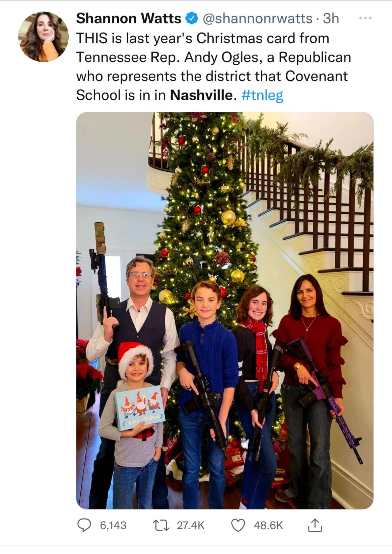Click the blue verified checkmark badge
Screen dimensions: 392x554
(x=192, y=19)
